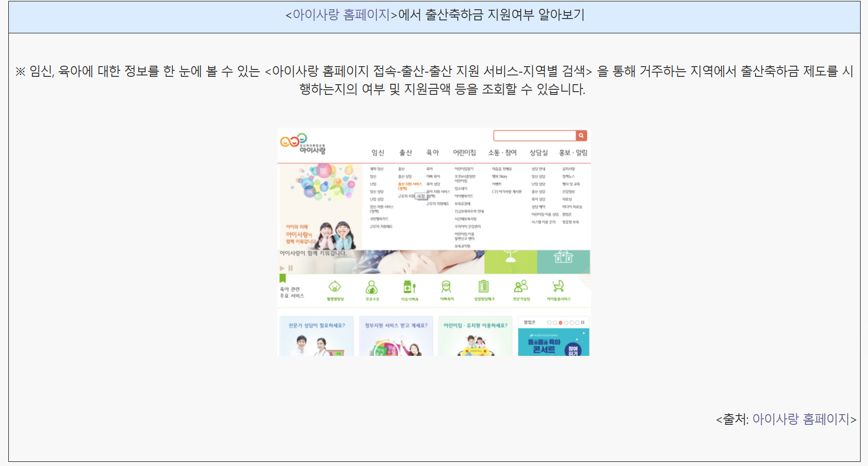Open the 홍보·알림 menu item
This screenshot has height=466, width=868.
click(574, 152)
